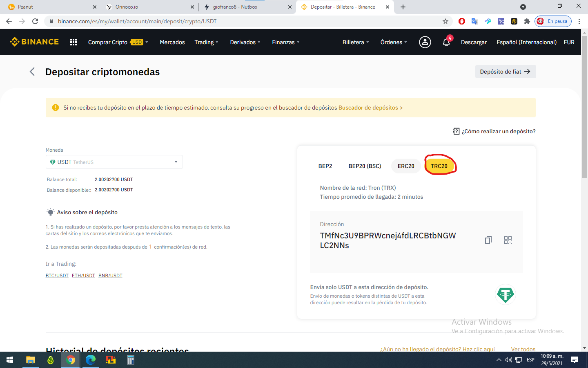Click the Depósito de fiat button
Image resolution: width=588 pixels, height=368 pixels.
pyautogui.click(x=506, y=72)
